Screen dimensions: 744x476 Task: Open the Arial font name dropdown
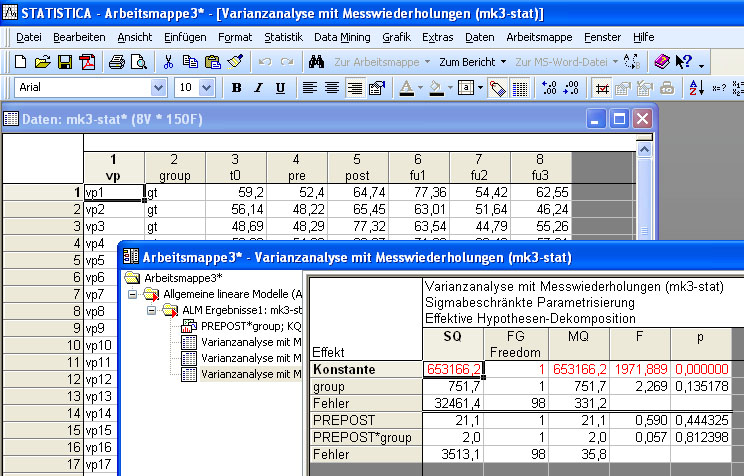click(159, 88)
